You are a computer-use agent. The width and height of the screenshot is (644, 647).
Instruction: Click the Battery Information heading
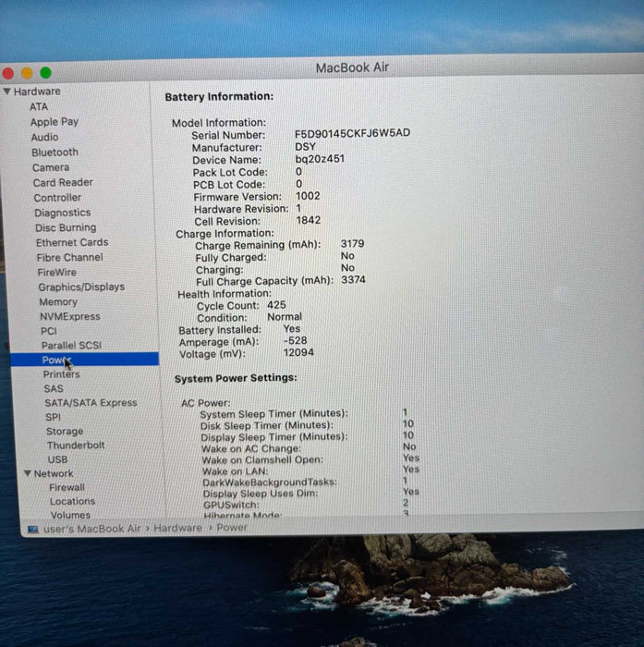click(x=219, y=96)
